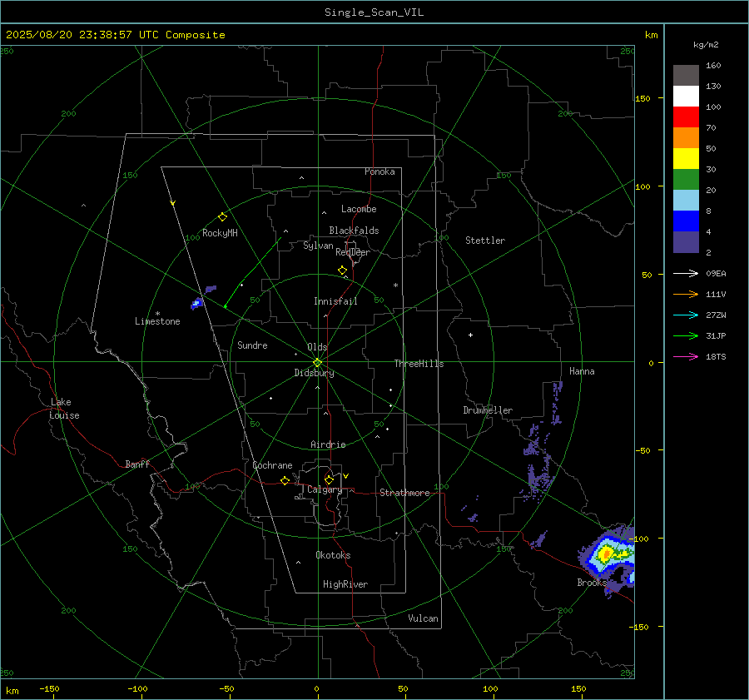Click the white 100-130 color swatch
The width and height of the screenshot is (749, 700).
tap(686, 97)
